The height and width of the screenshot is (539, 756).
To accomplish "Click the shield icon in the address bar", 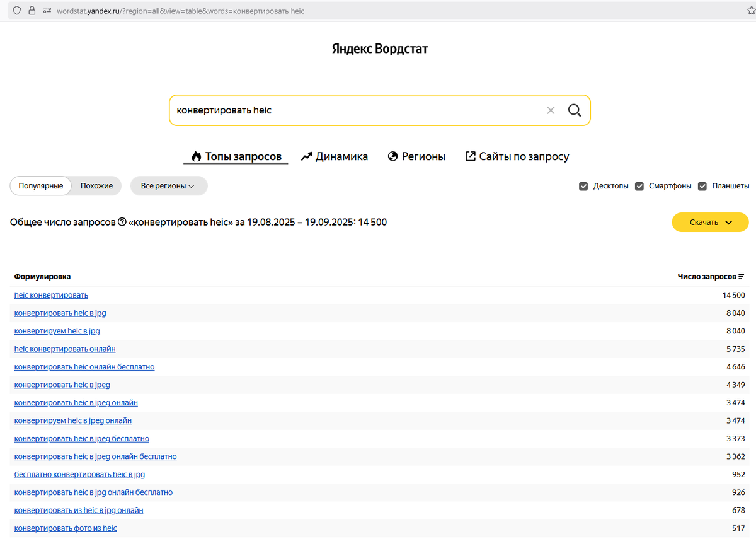I will tap(17, 11).
